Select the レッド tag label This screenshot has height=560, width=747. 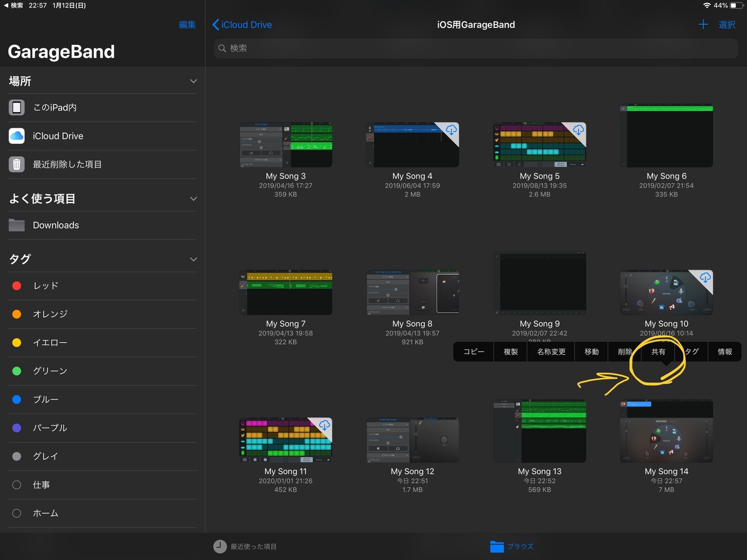(46, 286)
